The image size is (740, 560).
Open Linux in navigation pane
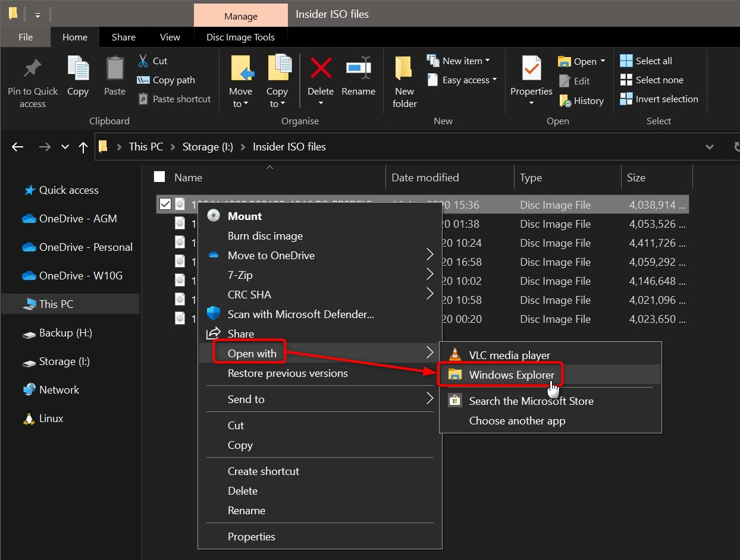click(43, 419)
